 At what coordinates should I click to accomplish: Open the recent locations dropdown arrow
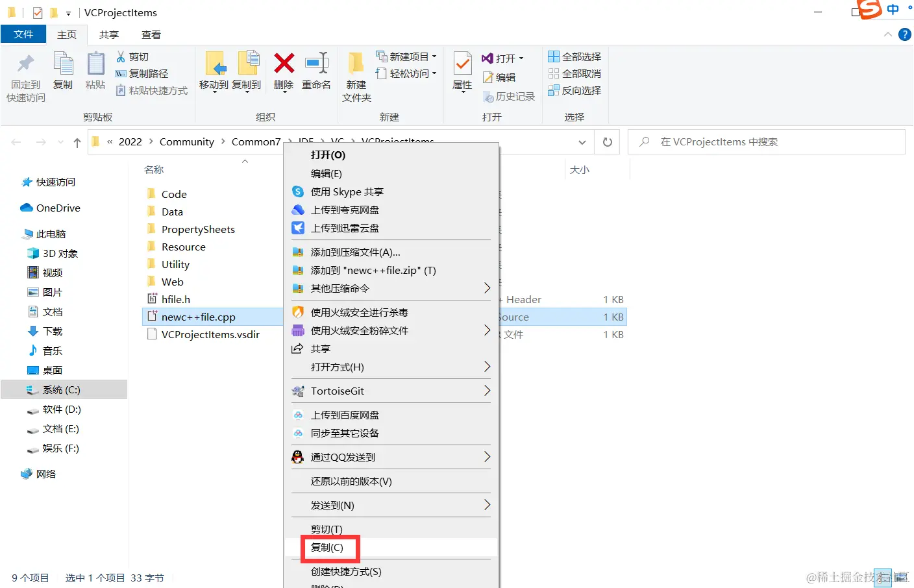click(60, 142)
